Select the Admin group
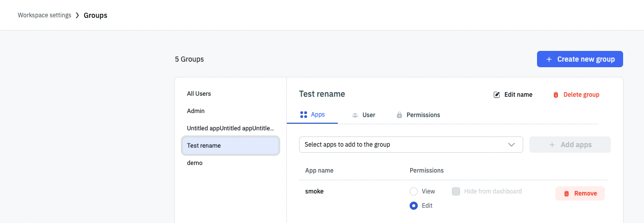This screenshot has width=644, height=223. [196, 111]
